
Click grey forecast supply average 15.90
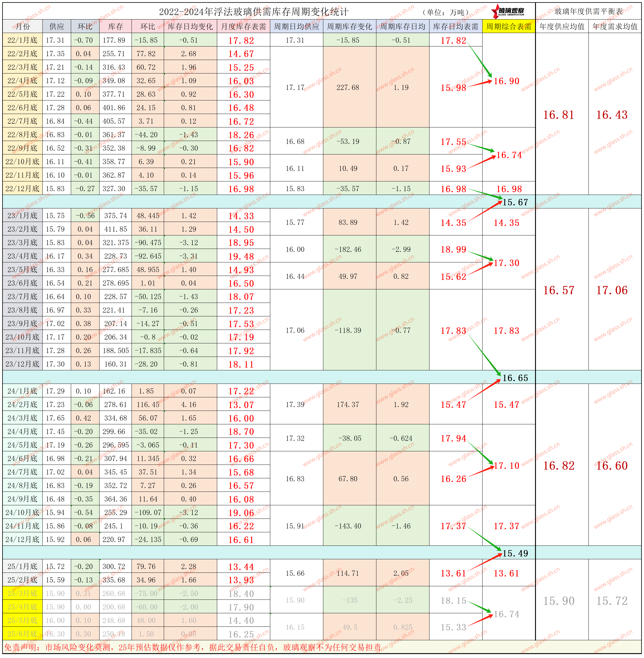click(x=559, y=601)
